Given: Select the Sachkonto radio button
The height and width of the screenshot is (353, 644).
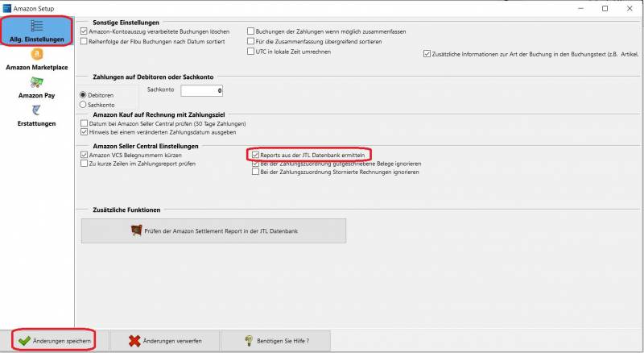Looking at the screenshot, I should [x=83, y=104].
